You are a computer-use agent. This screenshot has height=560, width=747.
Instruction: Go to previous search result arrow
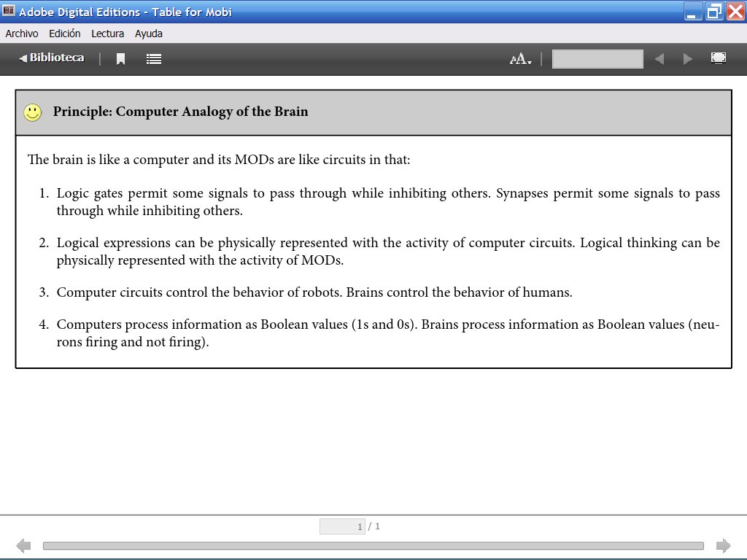(659, 59)
